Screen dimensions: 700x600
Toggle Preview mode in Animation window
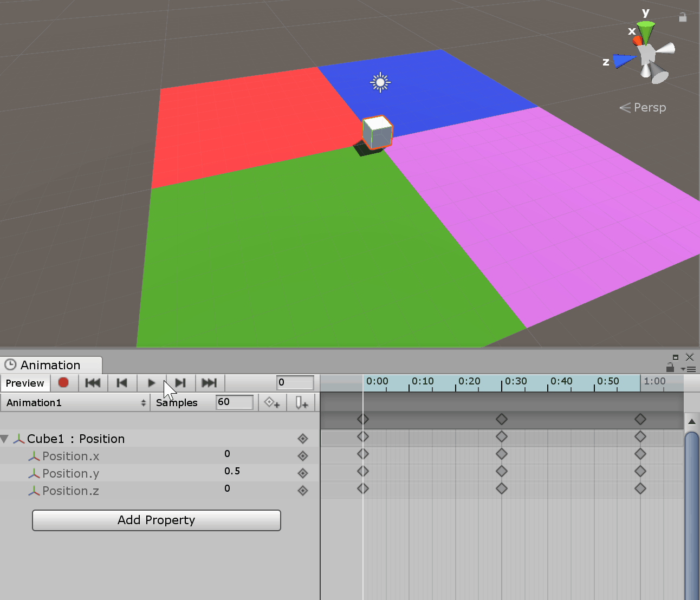[25, 383]
